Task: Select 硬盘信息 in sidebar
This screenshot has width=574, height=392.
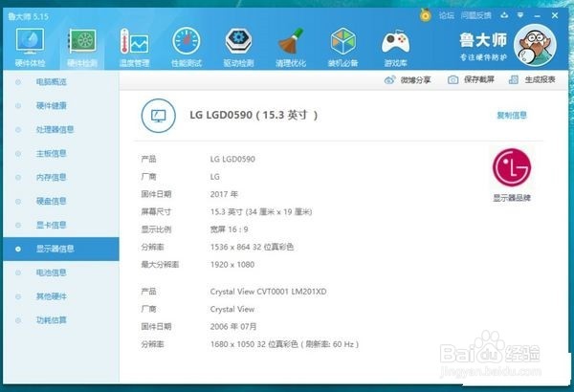Action: [52, 201]
